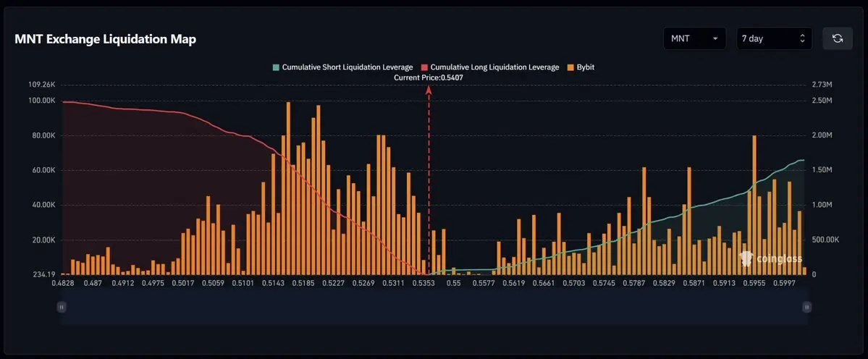
Task: Click the right zoom slider handle
Action: [807, 307]
